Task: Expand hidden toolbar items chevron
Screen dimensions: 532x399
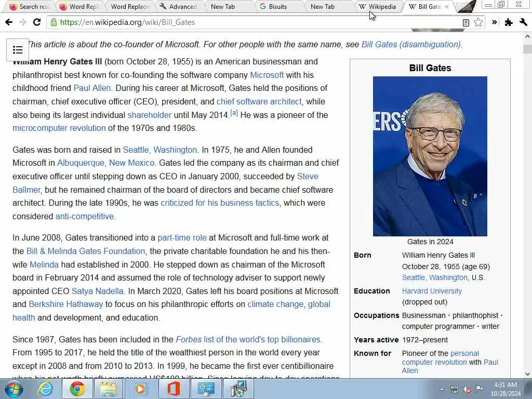Action: 495,22
